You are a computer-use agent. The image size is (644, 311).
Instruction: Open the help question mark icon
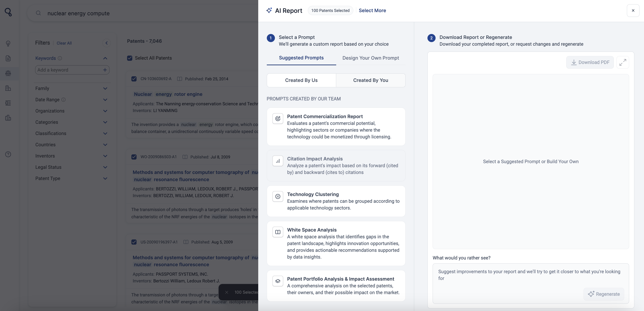pos(8,154)
